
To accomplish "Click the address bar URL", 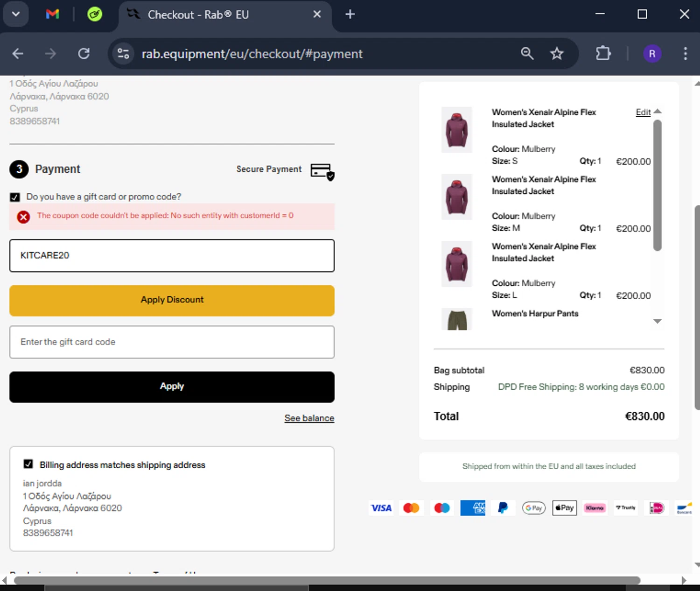I will coord(252,54).
